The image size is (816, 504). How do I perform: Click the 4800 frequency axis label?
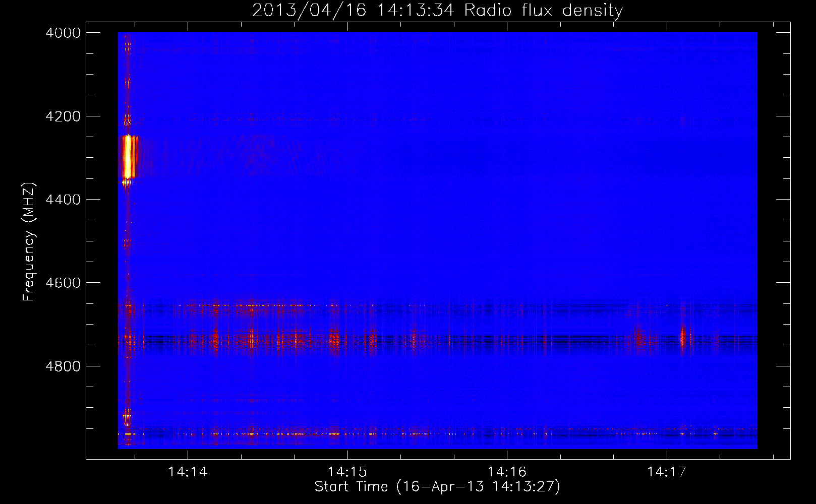tap(63, 366)
